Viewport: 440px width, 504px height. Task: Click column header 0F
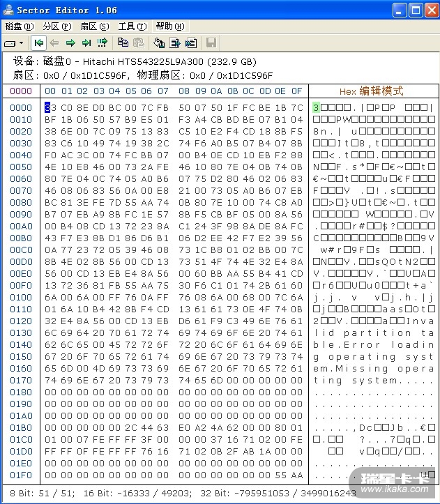[x=296, y=91]
